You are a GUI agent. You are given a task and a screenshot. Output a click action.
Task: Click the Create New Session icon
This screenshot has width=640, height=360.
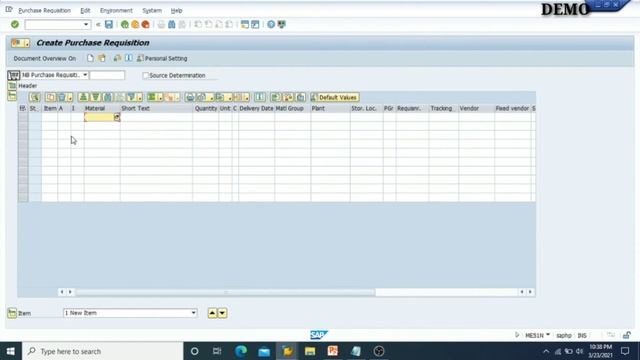(245, 24)
